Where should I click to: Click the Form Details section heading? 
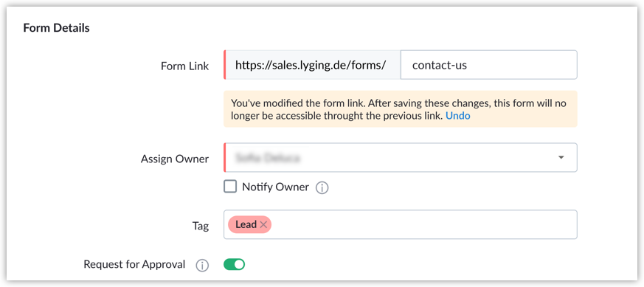pos(56,28)
